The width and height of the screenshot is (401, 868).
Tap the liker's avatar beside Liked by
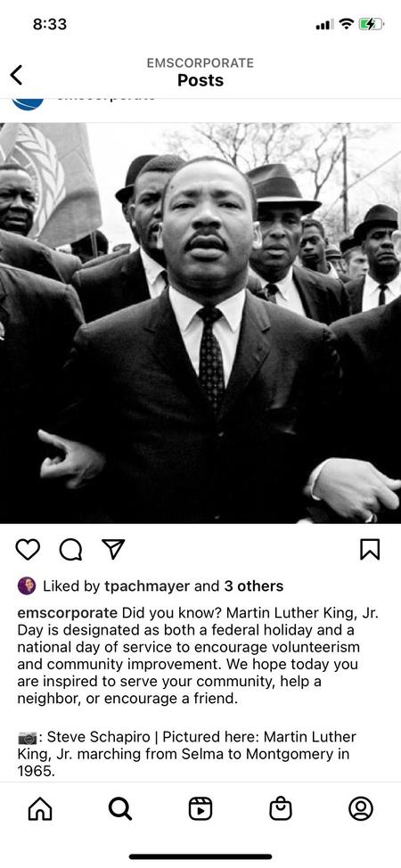[27, 585]
